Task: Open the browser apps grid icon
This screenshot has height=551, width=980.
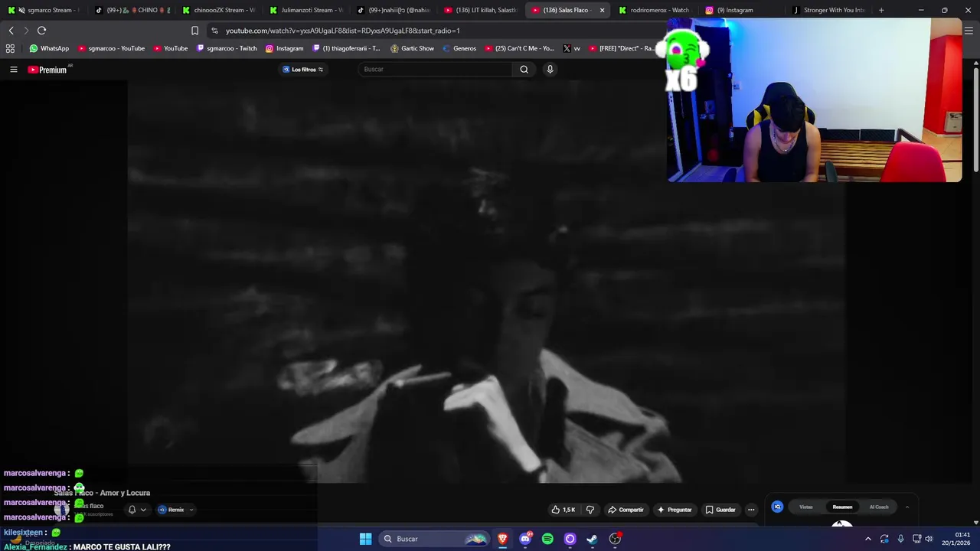Action: (x=10, y=48)
